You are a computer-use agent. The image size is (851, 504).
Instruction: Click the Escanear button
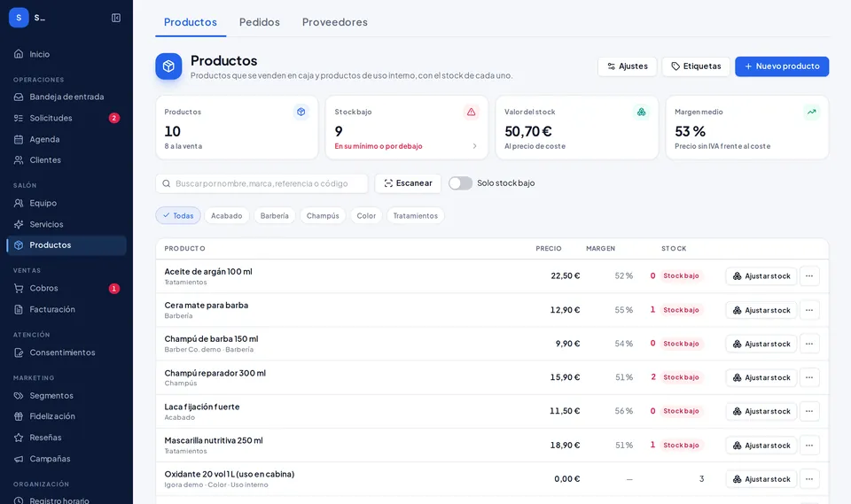pos(408,183)
